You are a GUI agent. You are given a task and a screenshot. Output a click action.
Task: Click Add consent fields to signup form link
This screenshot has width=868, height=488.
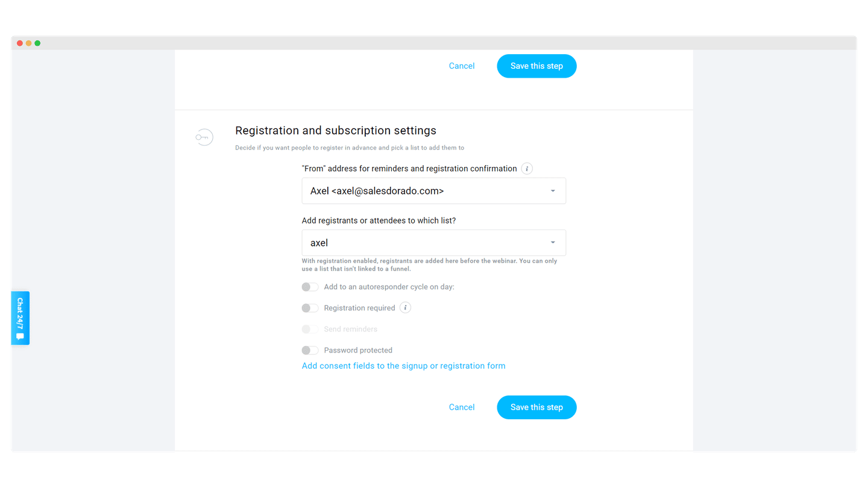(x=403, y=366)
